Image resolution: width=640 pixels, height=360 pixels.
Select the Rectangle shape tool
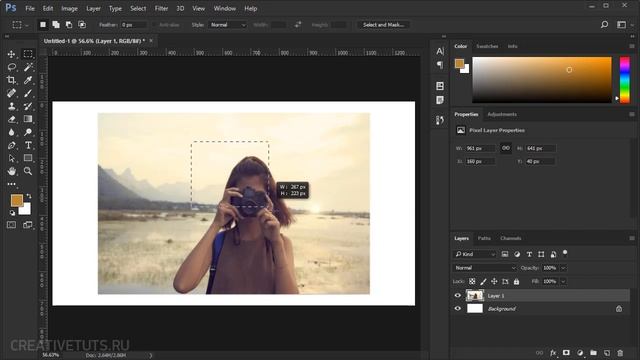tap(28, 158)
